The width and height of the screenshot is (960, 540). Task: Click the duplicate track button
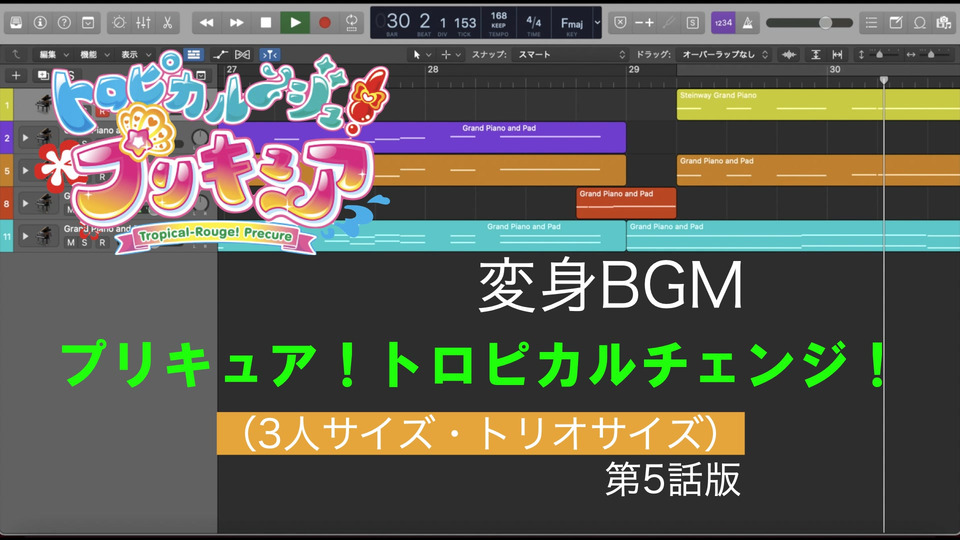(x=43, y=75)
